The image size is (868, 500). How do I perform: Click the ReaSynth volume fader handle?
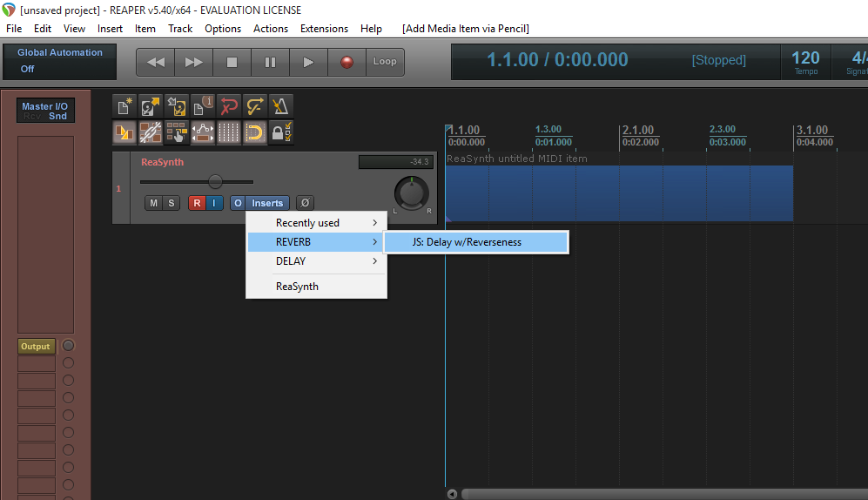coord(215,181)
